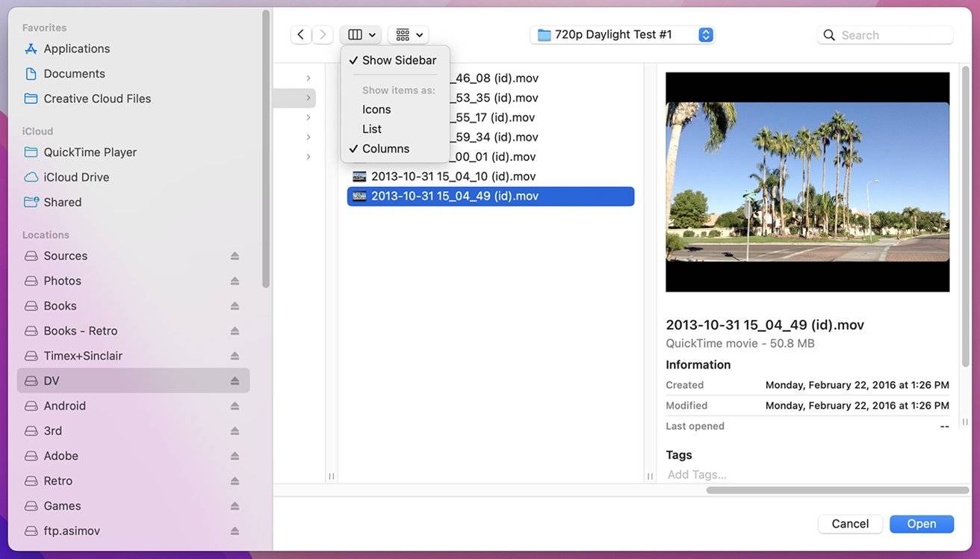This screenshot has height=559, width=980.
Task: Click the movie icon beside 15_04_10 file
Action: coord(359,176)
